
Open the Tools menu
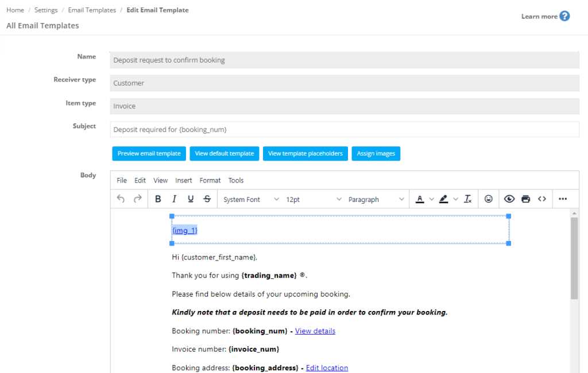point(236,180)
